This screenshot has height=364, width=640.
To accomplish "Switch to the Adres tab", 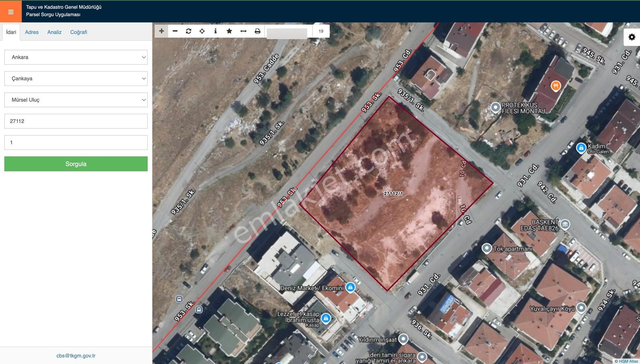I will (x=32, y=32).
